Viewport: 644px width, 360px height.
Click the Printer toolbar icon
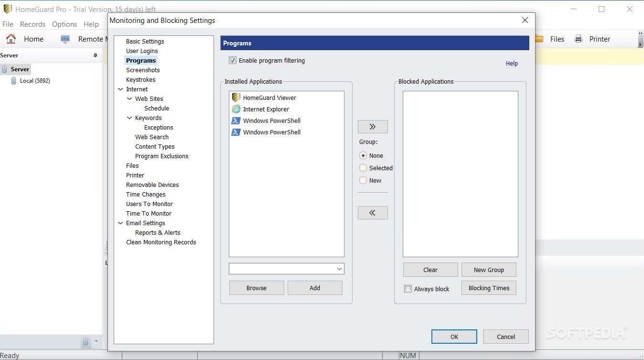(579, 39)
